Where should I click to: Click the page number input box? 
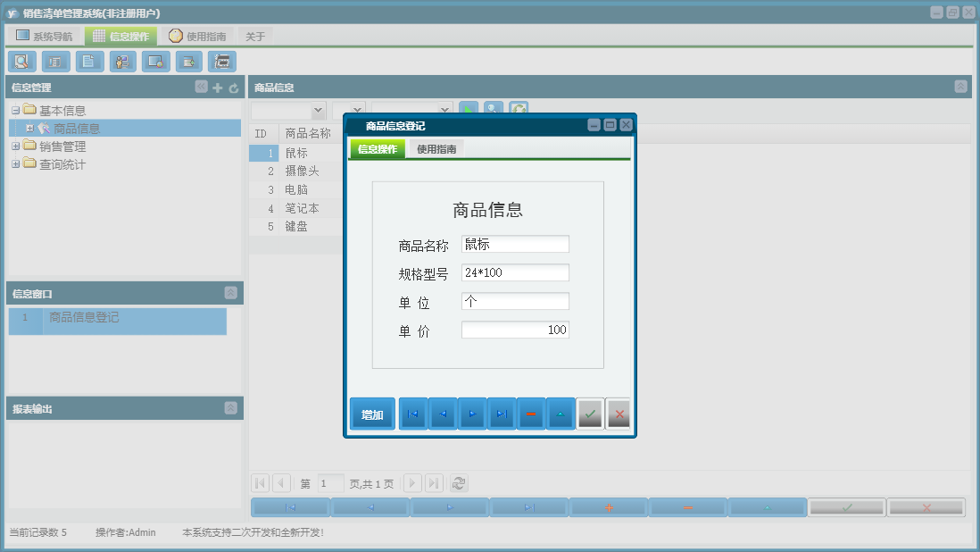[x=330, y=483]
